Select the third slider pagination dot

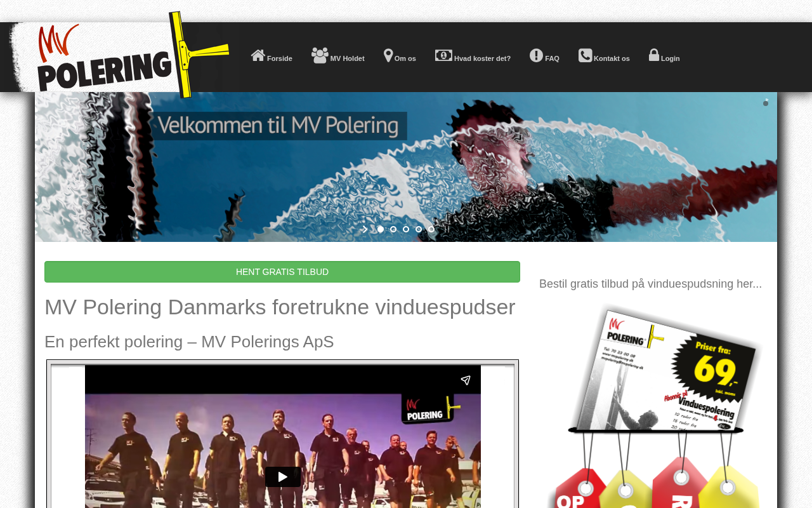coord(406,229)
